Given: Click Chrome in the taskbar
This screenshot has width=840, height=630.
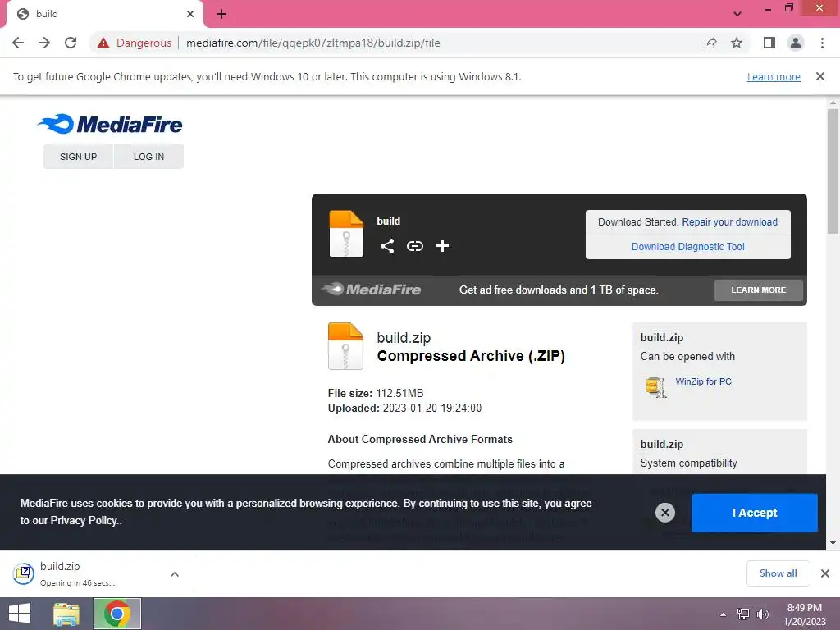Looking at the screenshot, I should point(117,614).
